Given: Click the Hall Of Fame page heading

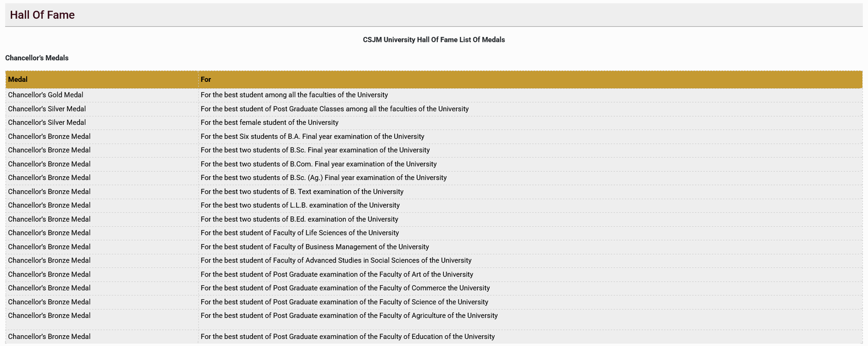Looking at the screenshot, I should click(x=42, y=15).
